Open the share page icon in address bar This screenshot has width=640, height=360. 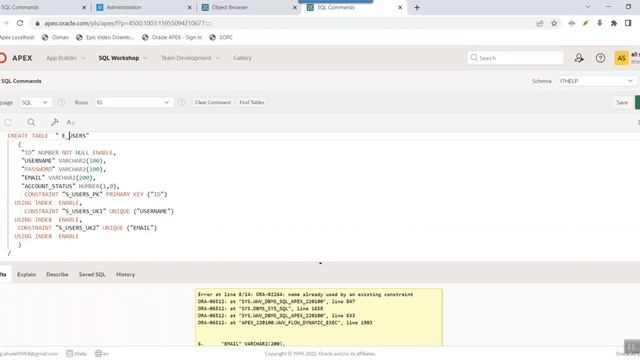tap(540, 23)
